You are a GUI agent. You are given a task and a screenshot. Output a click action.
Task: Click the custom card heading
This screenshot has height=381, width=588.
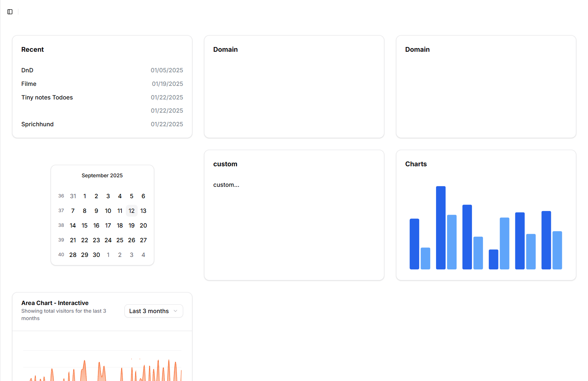pos(225,164)
